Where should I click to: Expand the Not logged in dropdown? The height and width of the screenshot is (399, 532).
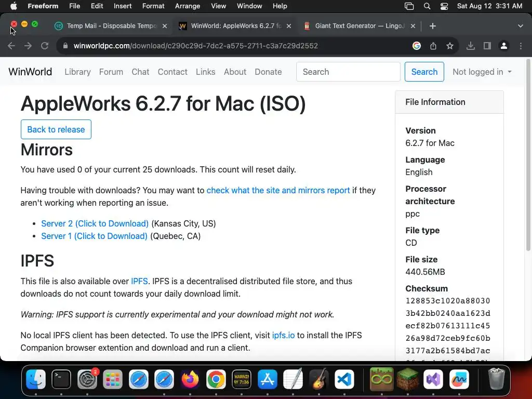pyautogui.click(x=482, y=72)
